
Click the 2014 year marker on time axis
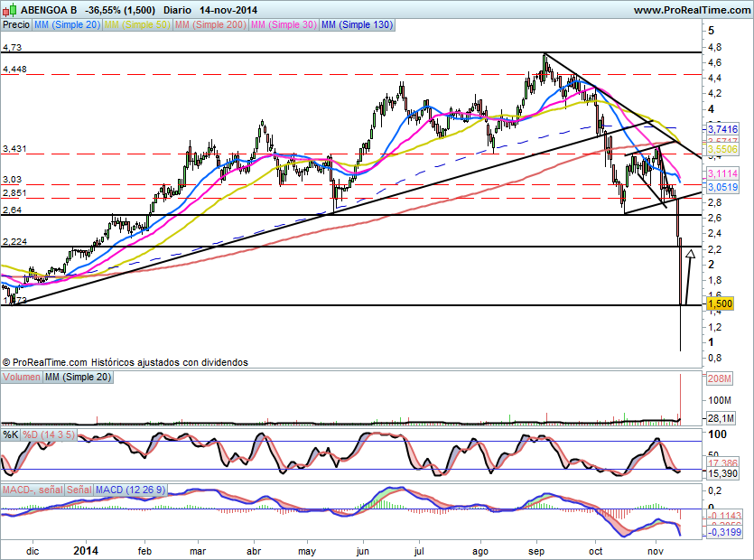[85, 549]
